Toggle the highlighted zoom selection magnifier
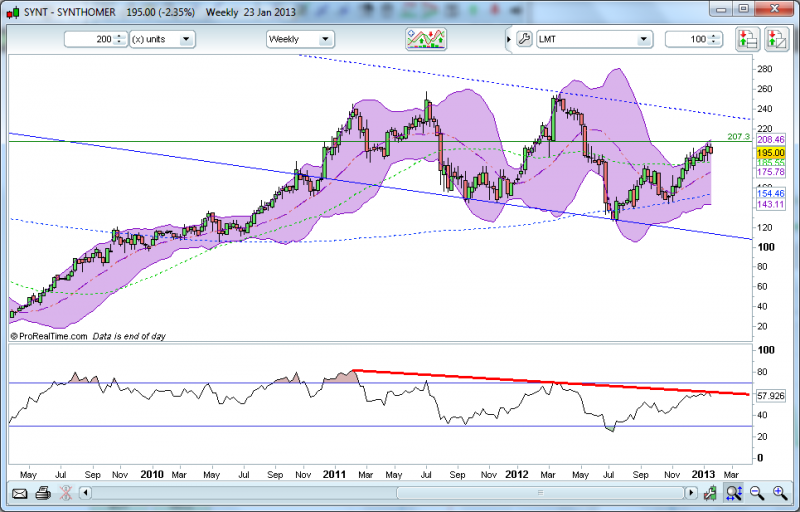The width and height of the screenshot is (800, 512). tap(733, 493)
